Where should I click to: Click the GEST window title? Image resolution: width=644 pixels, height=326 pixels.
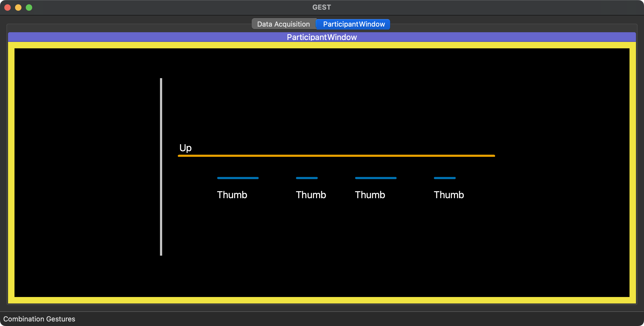click(x=321, y=7)
